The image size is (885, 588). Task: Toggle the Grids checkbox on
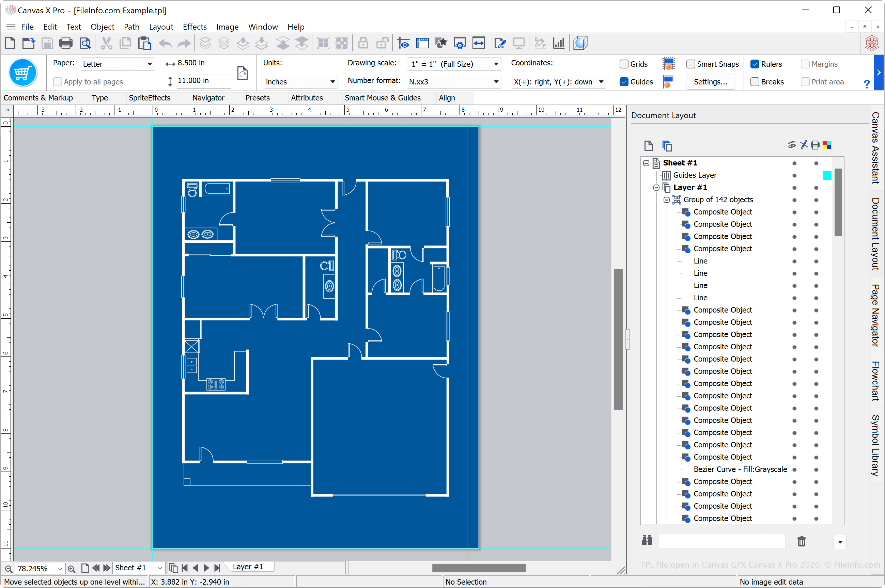[x=623, y=64]
